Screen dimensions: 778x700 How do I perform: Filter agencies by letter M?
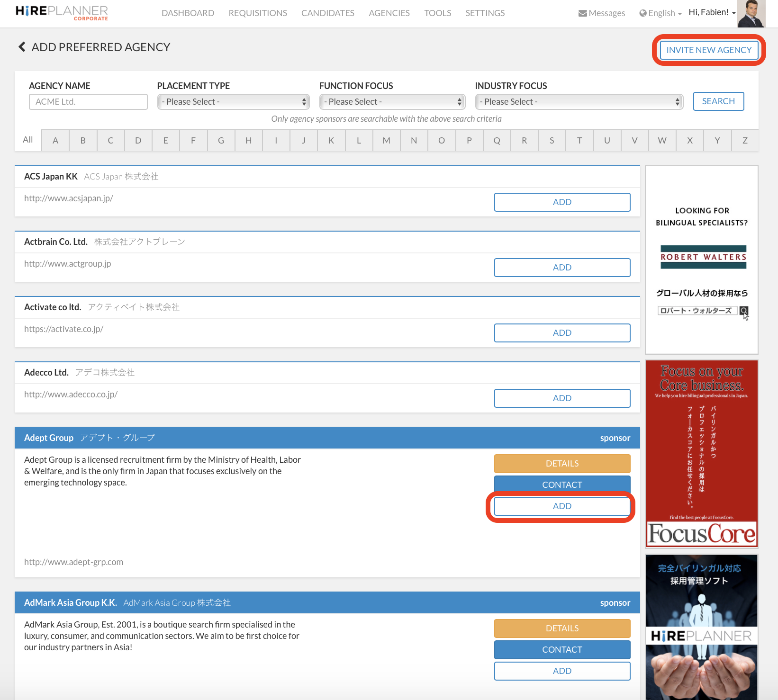click(386, 141)
